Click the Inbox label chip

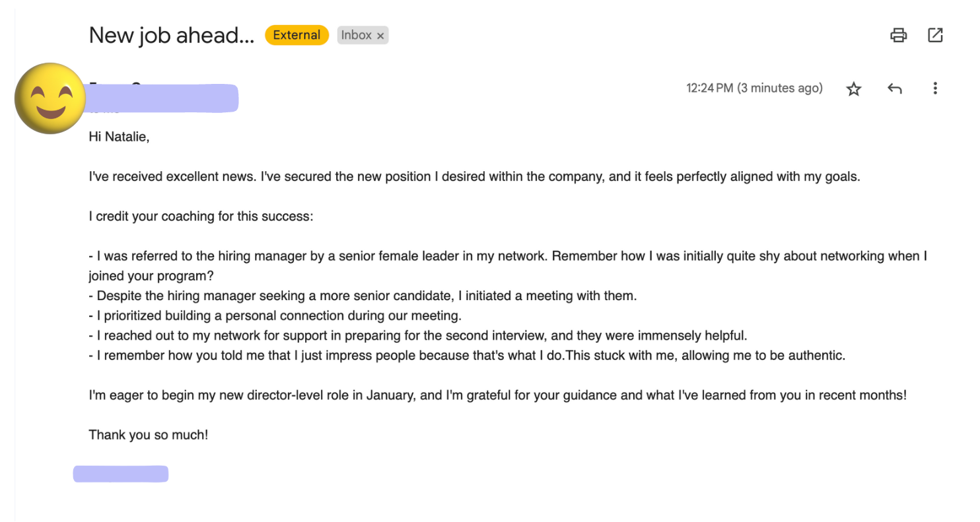(357, 35)
